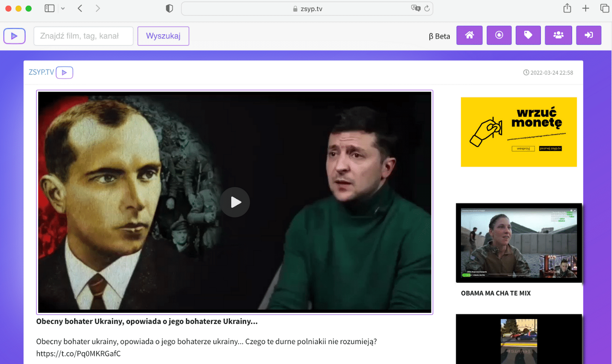Go back to the previous page

[80, 8]
